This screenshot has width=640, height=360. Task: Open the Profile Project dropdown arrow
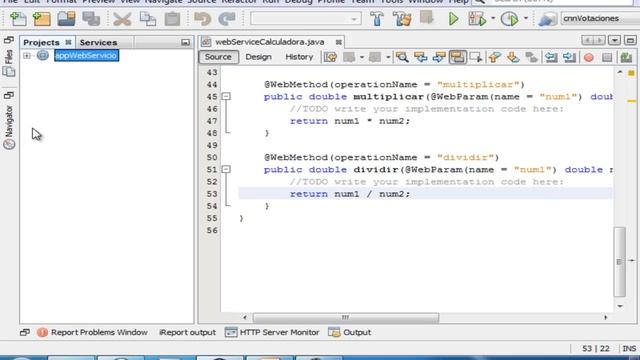[525, 19]
